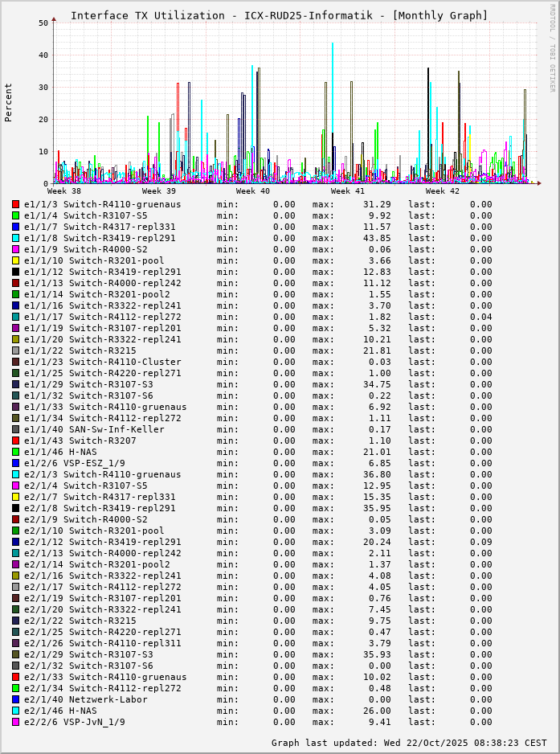
Task: Click the Percent y-axis label
Action: pyautogui.click(x=9, y=102)
